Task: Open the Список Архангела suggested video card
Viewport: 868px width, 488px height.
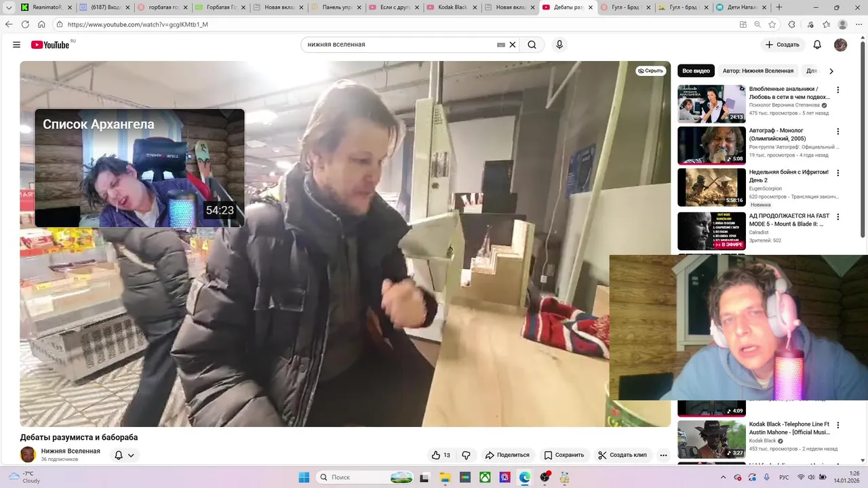Action: click(140, 168)
